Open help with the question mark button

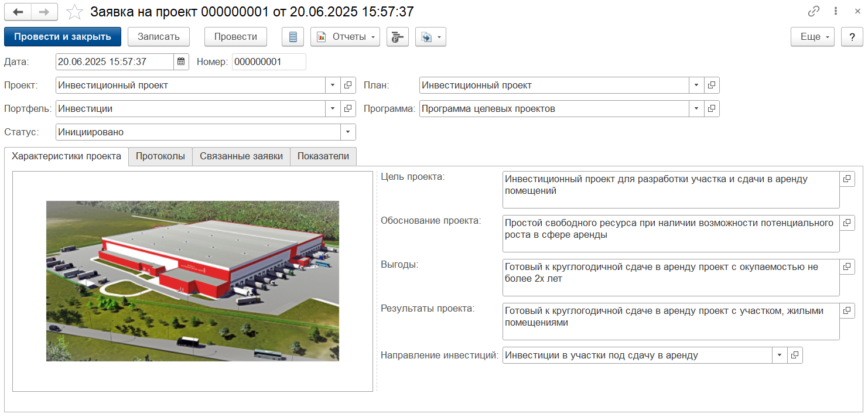click(852, 37)
